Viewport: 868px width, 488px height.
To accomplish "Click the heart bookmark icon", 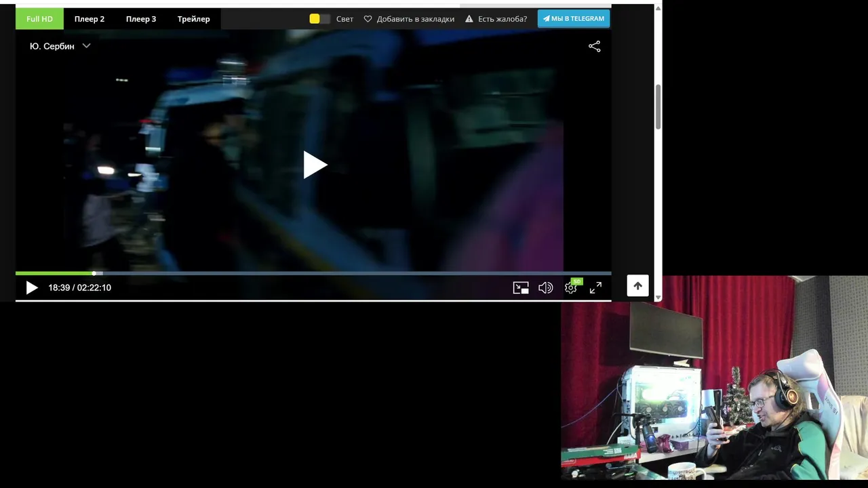I will click(368, 19).
